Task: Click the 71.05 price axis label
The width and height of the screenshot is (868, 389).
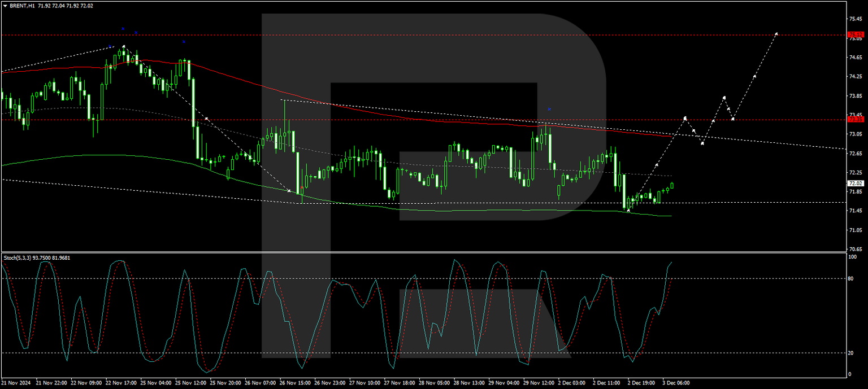Action: pyautogui.click(x=855, y=230)
